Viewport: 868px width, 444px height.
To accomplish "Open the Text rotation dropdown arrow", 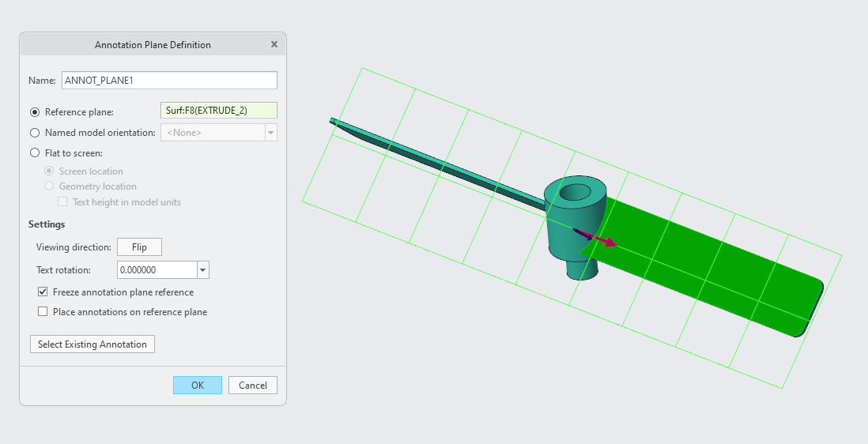I will [x=203, y=270].
